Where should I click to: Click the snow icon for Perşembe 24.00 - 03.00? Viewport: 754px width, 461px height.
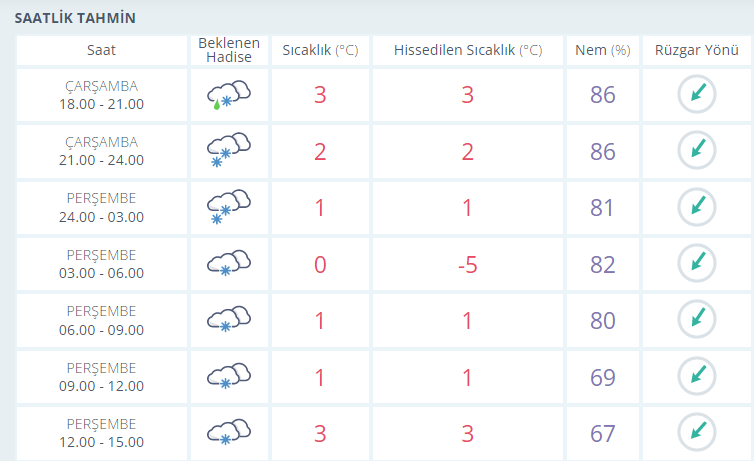pos(229,207)
